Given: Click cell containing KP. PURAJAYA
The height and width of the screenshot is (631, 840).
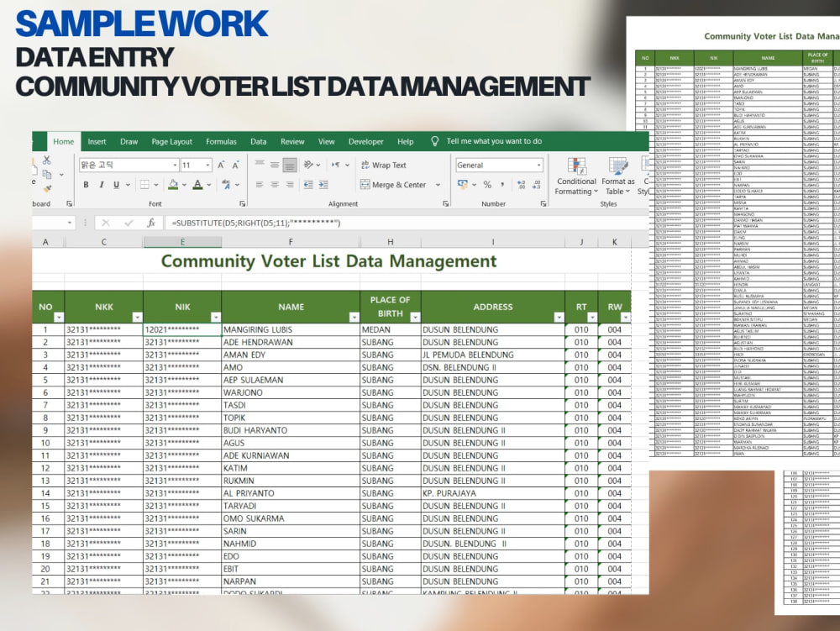Looking at the screenshot, I should tap(493, 493).
